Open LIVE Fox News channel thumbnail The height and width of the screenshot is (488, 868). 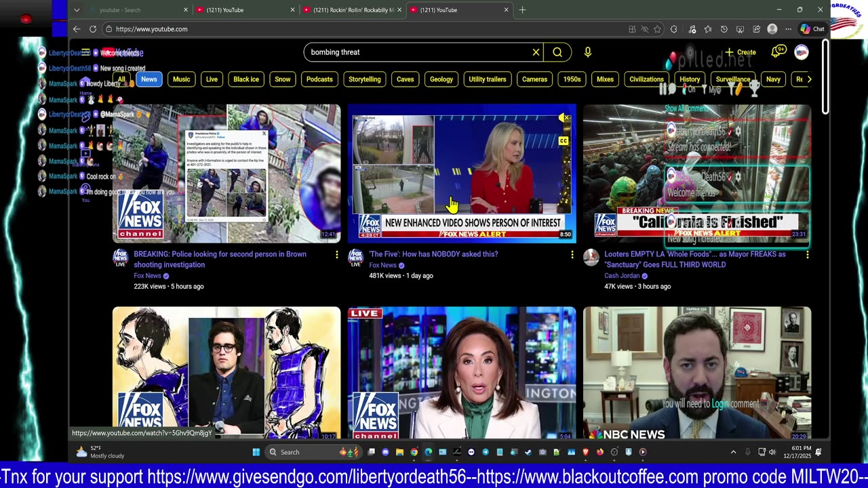tap(462, 373)
